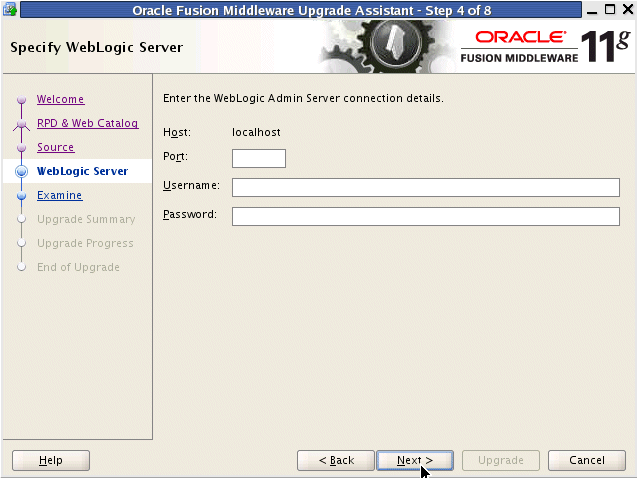Viewport: 637px width, 478px height.
Task: Go to the Source step
Action: tap(56, 147)
